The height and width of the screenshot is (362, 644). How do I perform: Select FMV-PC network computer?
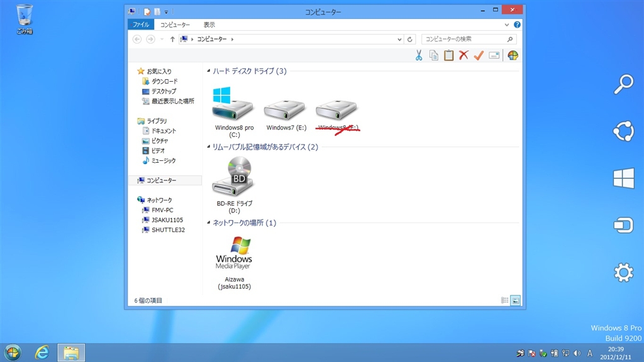(x=162, y=210)
